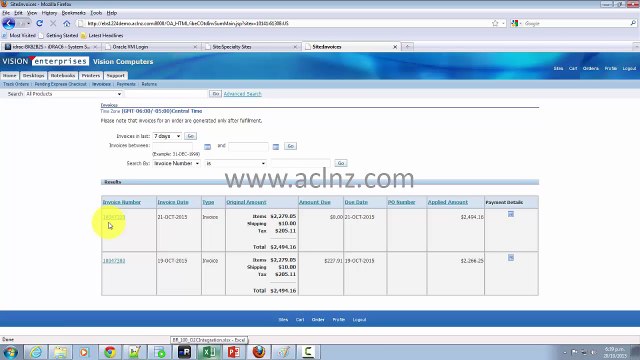The width and height of the screenshot is (640, 360).
Task: Open the calendar picker for the start date
Action: tap(207, 147)
